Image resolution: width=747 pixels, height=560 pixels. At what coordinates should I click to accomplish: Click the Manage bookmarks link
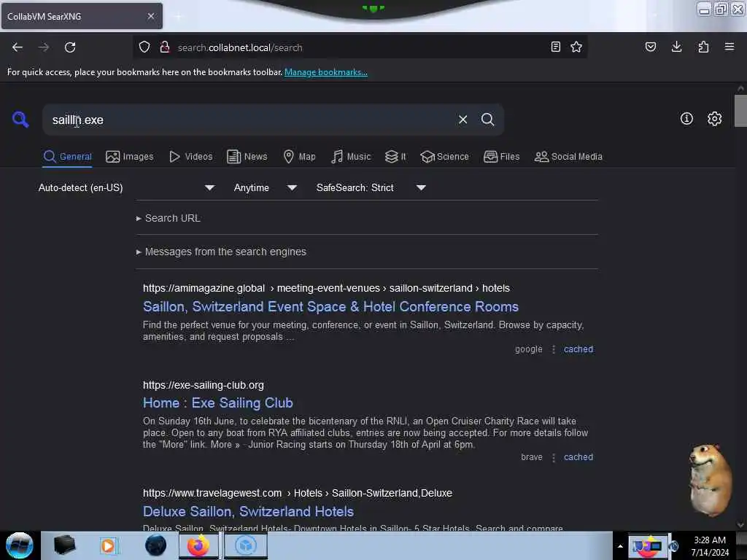(326, 72)
